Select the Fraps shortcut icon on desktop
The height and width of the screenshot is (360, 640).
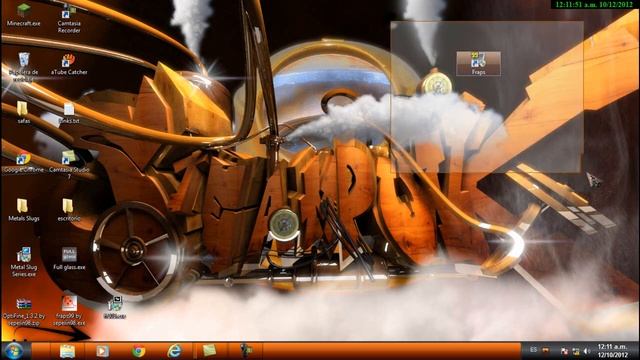pos(478,63)
